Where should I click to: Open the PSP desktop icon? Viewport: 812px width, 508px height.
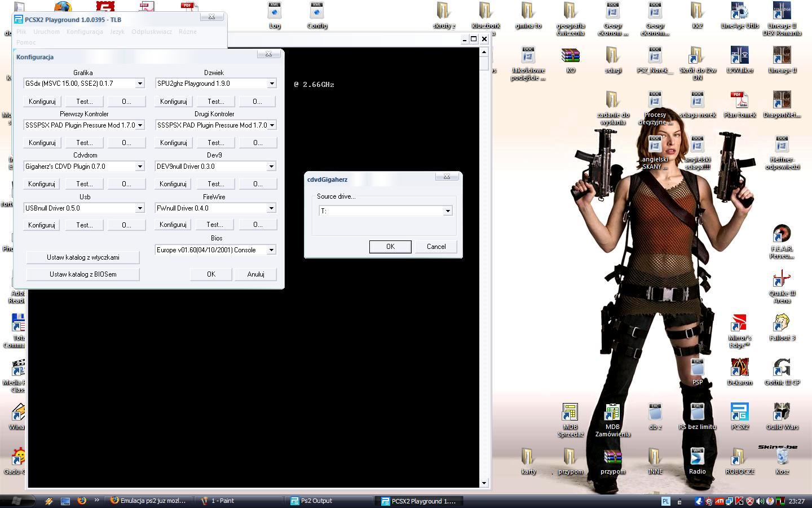(x=698, y=372)
